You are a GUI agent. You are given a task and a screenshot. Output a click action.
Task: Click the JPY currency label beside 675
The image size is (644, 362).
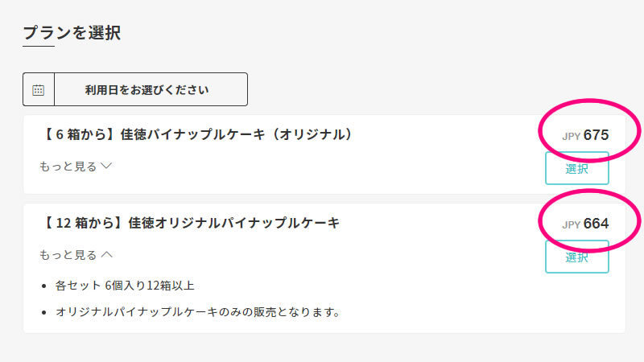(571, 136)
